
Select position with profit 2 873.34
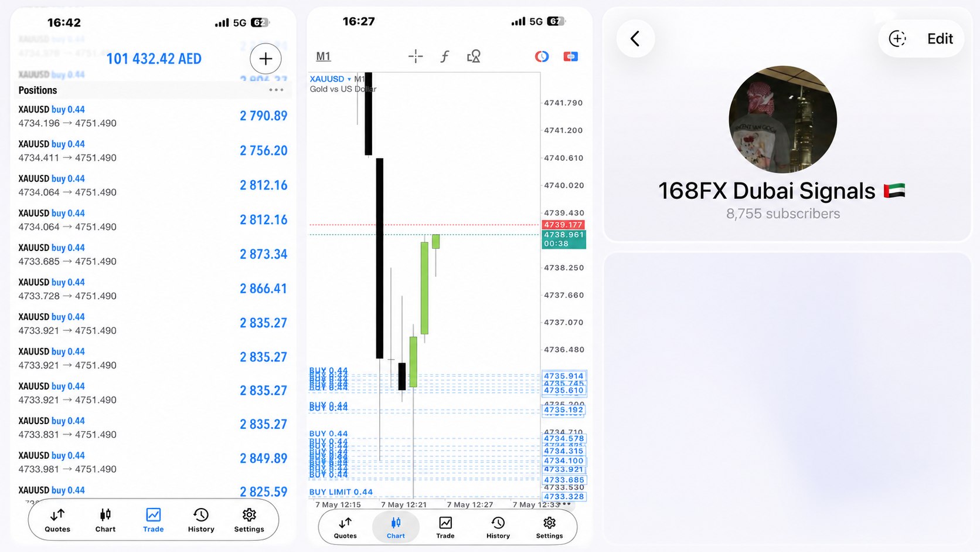pos(152,255)
